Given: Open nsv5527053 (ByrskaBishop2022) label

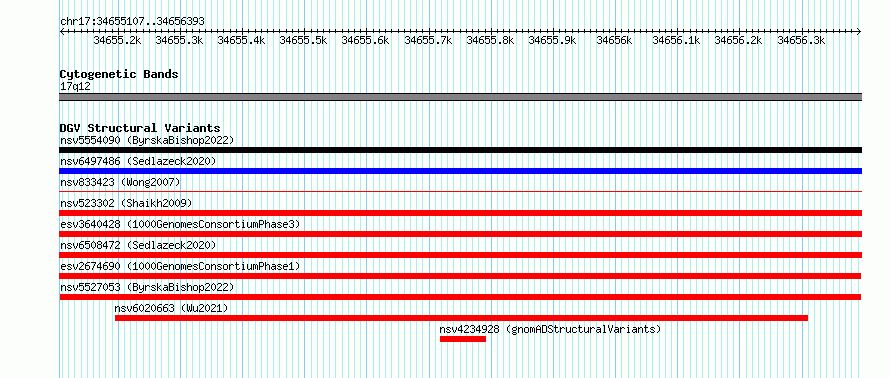Looking at the screenshot, I should point(147,287).
